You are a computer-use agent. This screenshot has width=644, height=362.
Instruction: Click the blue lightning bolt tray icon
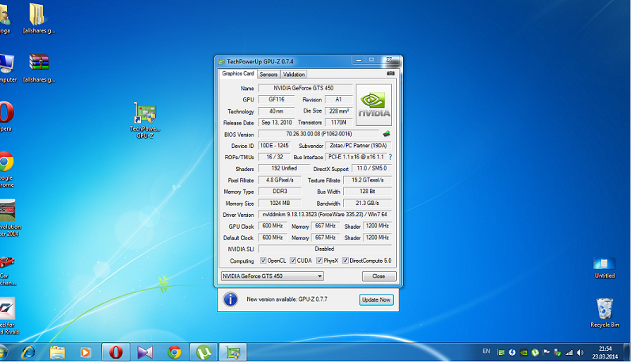[513, 352]
